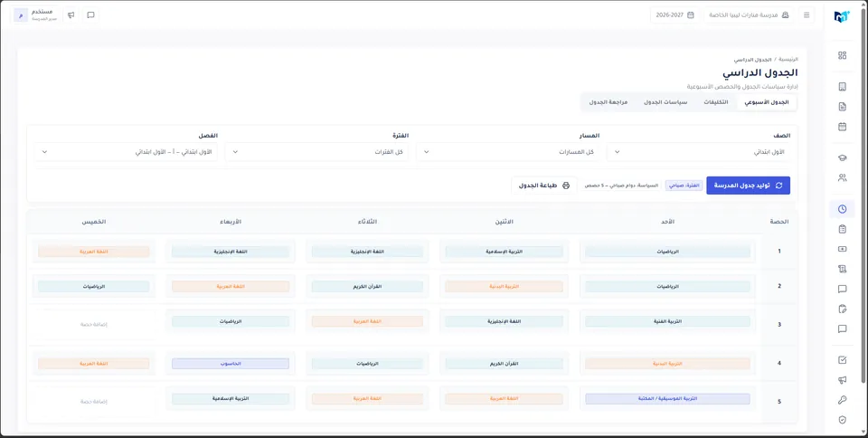The image size is (868, 438).
Task: Click اللغة الإنجليزية cell in Tuesday period 1
Action: [x=368, y=252]
